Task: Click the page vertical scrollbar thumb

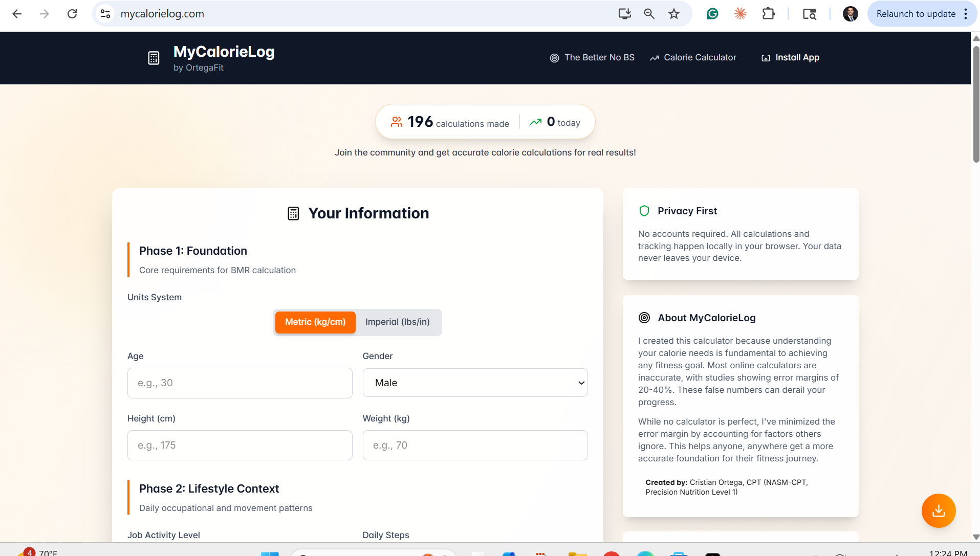Action: point(976,104)
